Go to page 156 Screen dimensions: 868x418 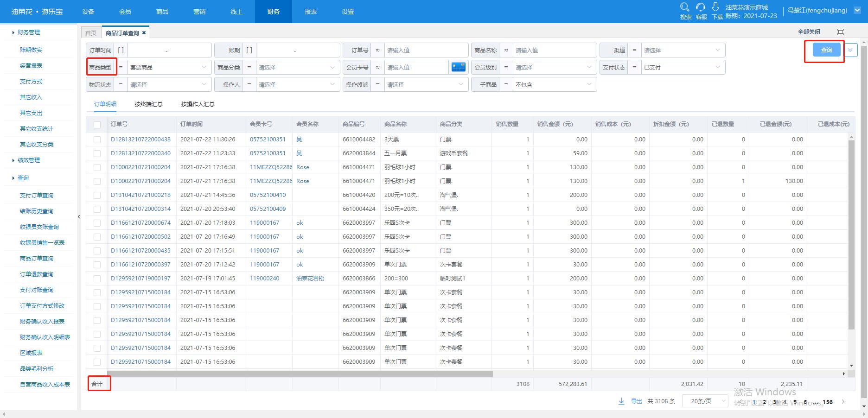[x=828, y=402]
